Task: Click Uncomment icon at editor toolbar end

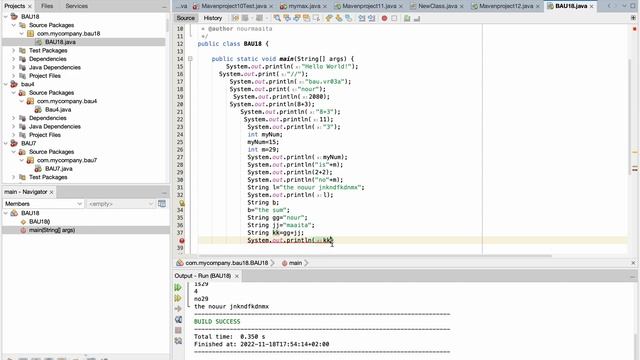Action: point(417,18)
